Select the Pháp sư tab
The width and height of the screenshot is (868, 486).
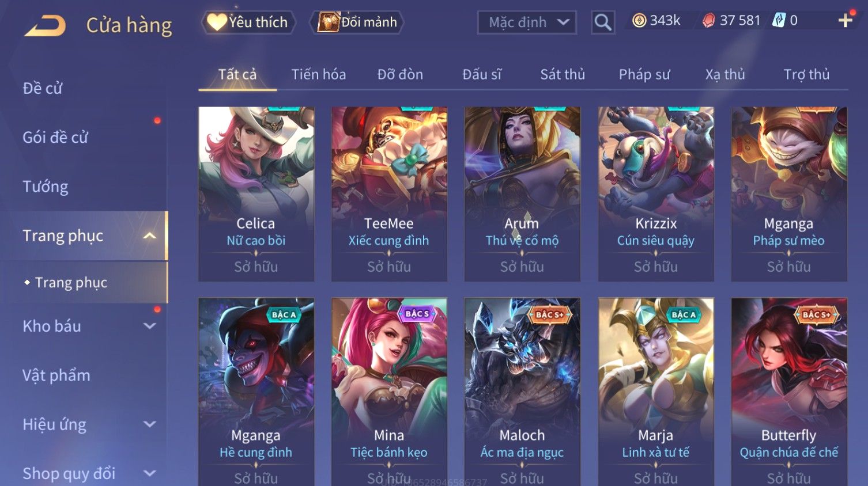644,74
